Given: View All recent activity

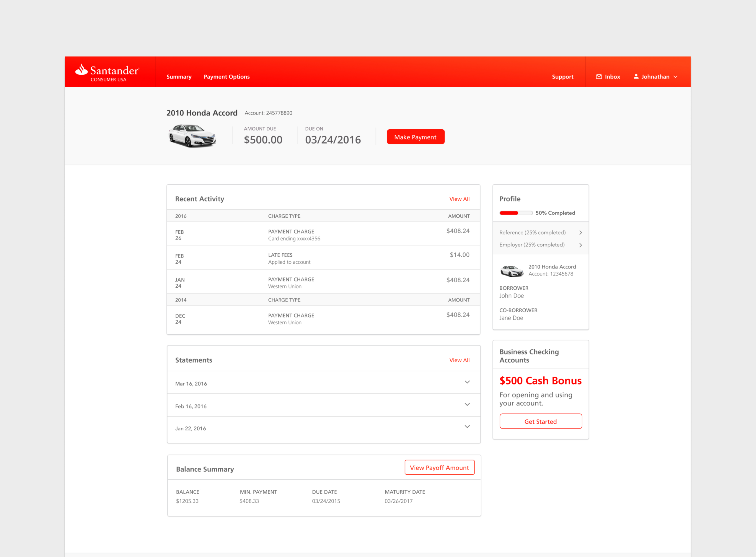Looking at the screenshot, I should coord(459,199).
